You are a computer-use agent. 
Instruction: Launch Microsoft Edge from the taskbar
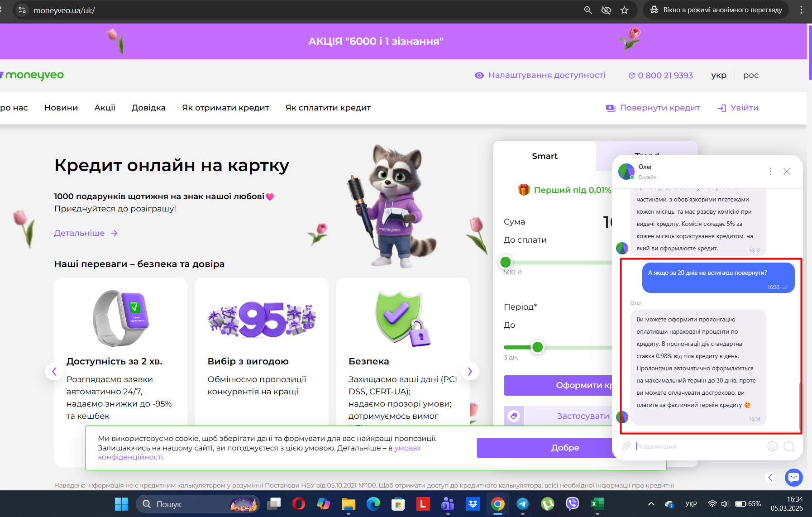(373, 504)
